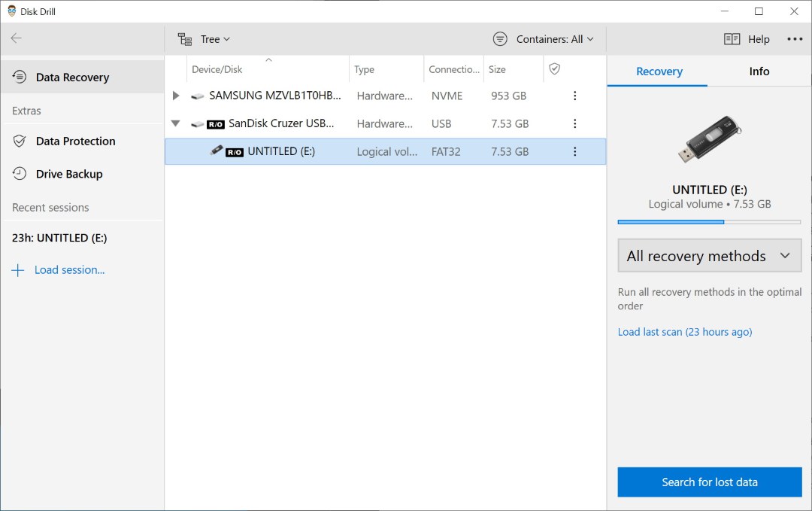The image size is (812, 511).
Task: Click the Containers filter icon
Action: pyautogui.click(x=500, y=39)
